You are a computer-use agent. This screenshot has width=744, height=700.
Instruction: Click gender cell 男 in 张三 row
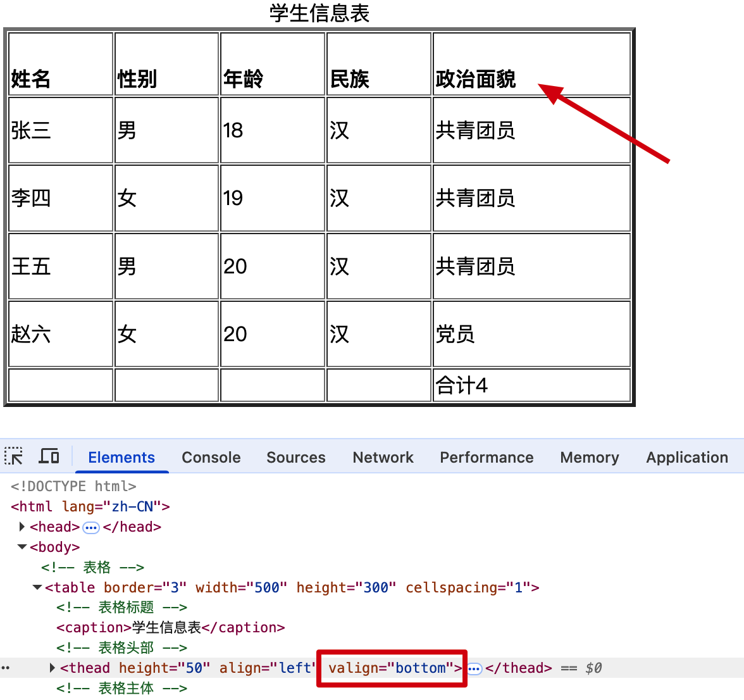tap(166, 130)
